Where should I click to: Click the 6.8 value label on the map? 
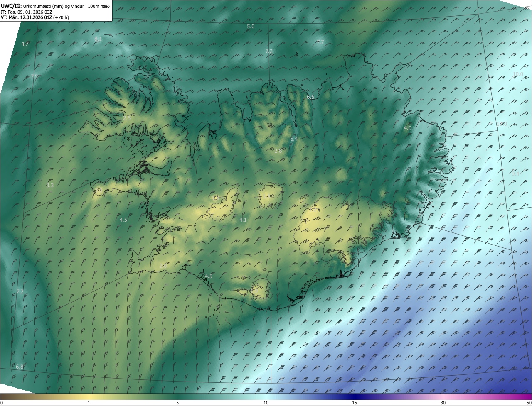20,367
